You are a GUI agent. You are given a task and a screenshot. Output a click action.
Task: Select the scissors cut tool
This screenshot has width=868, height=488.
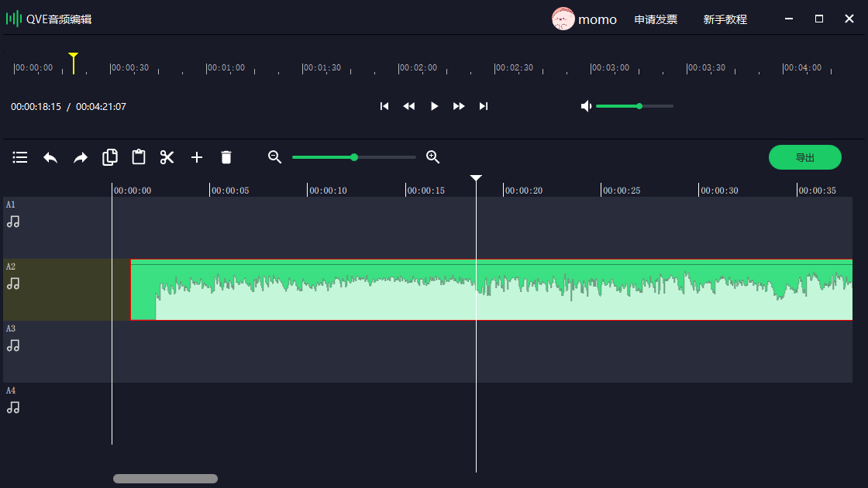(167, 157)
